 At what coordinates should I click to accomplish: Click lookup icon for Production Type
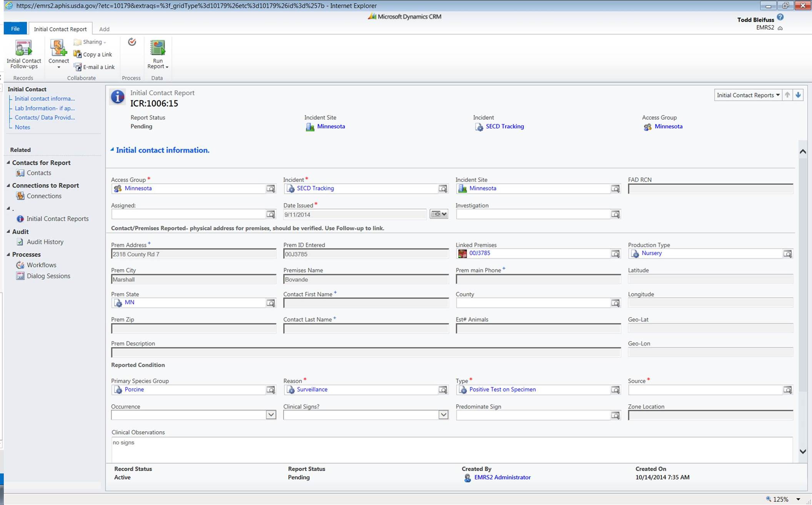coord(787,254)
